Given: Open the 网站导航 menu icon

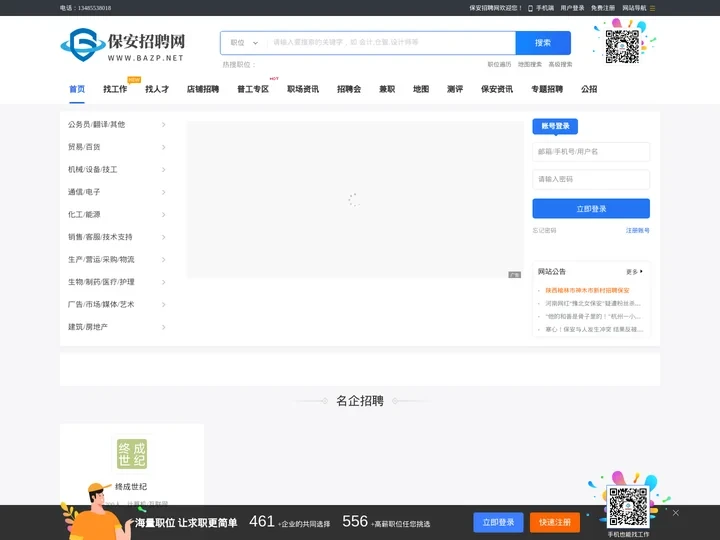Looking at the screenshot, I should tap(652, 8).
